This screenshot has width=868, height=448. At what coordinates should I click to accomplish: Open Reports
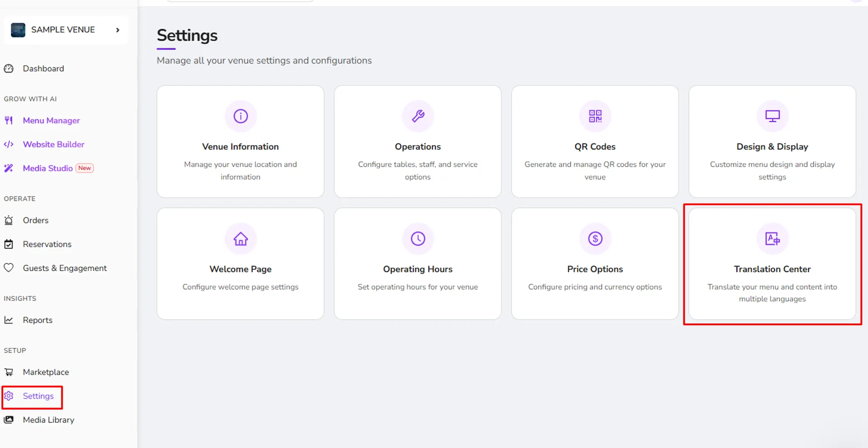(38, 320)
